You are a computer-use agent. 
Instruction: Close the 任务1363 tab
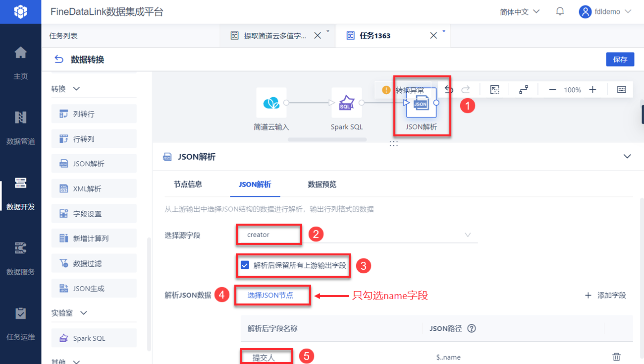coord(433,36)
